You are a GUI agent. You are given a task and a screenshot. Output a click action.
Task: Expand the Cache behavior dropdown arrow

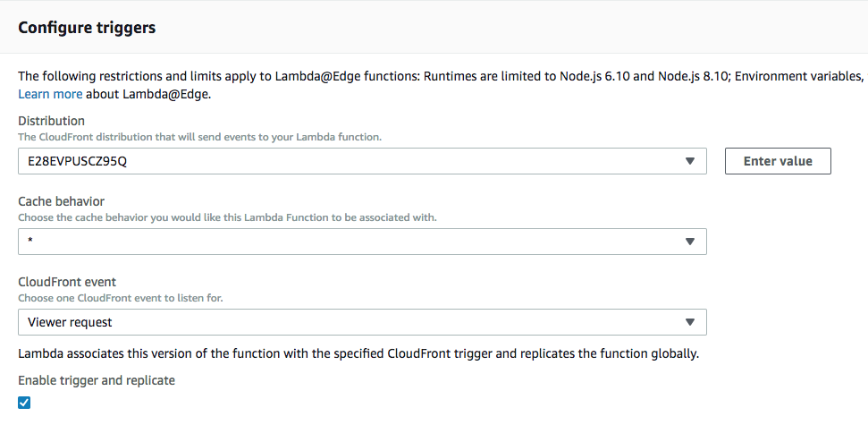pyautogui.click(x=690, y=242)
